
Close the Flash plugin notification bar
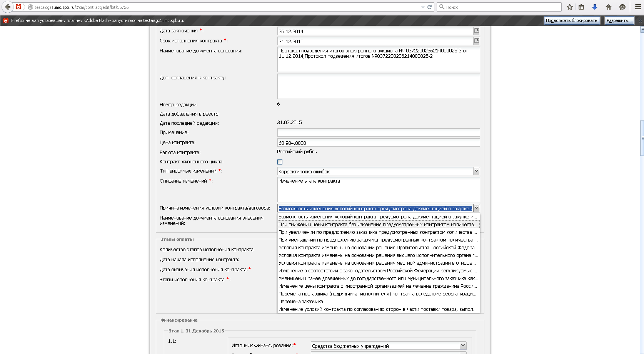coord(641,20)
